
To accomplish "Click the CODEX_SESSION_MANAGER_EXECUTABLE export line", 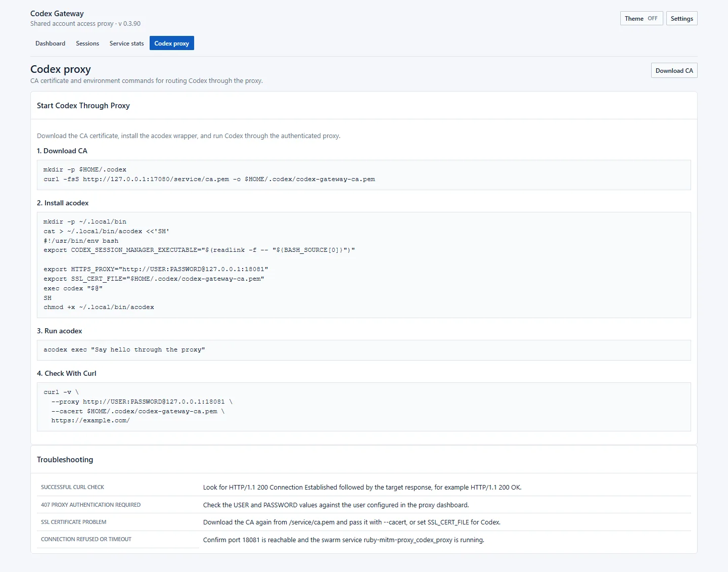I will pos(199,250).
